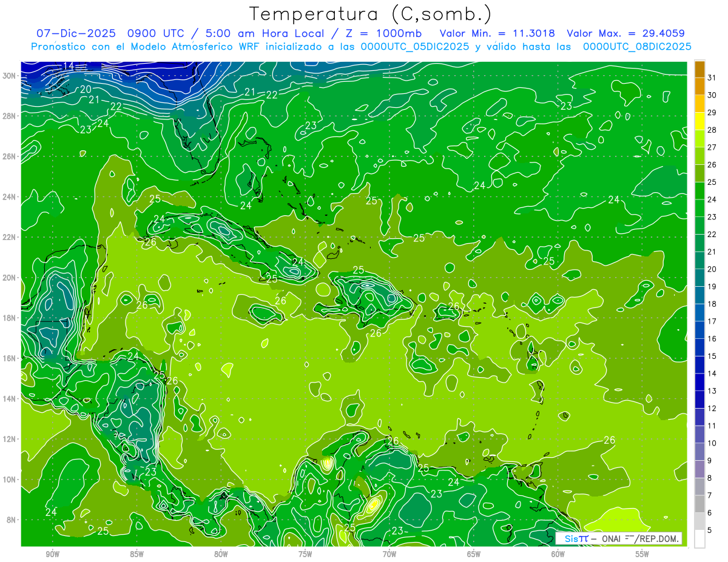Viewport: 728px width, 562px height.
Task: Select the date text "07-Dic-2025"
Action: click(77, 33)
